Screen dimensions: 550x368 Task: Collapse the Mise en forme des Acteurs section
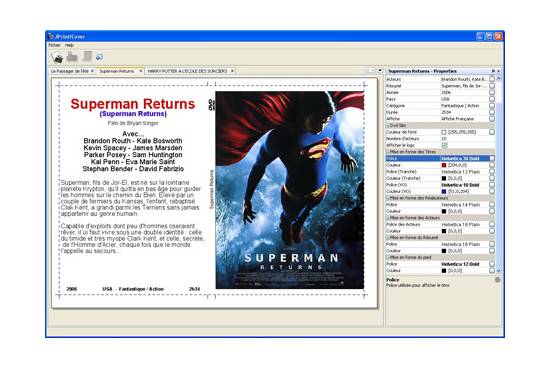388,218
